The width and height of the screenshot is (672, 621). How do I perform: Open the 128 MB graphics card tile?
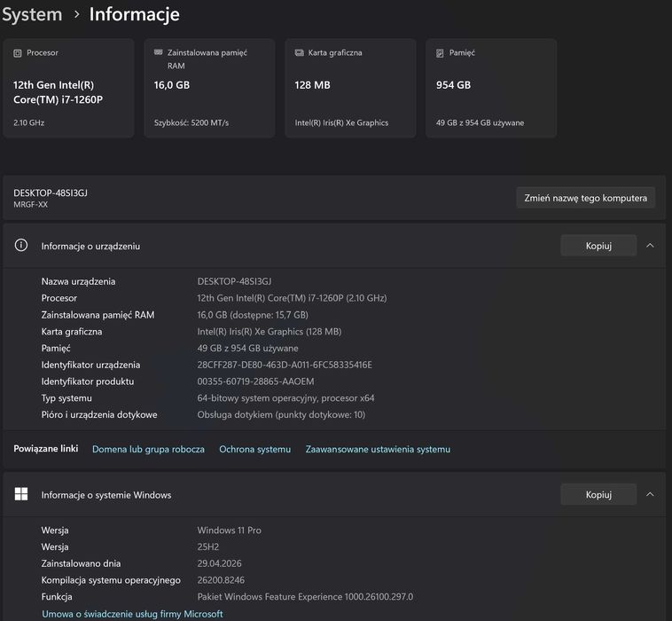coord(350,88)
